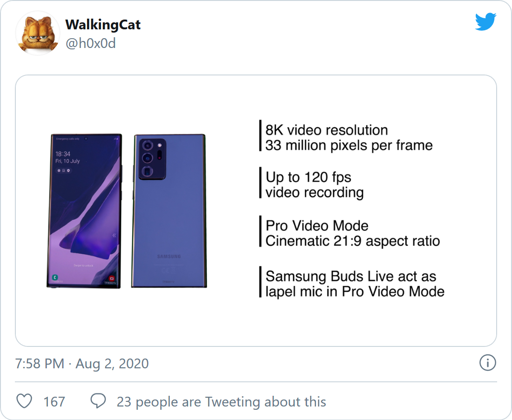
Task: Click "23 people are Tweeting about this"
Action: pos(221,401)
